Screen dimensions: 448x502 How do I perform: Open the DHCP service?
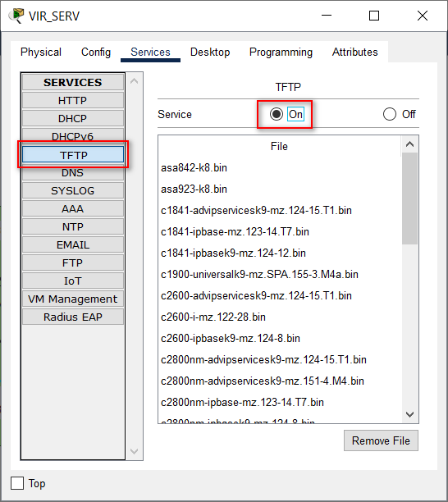[73, 118]
